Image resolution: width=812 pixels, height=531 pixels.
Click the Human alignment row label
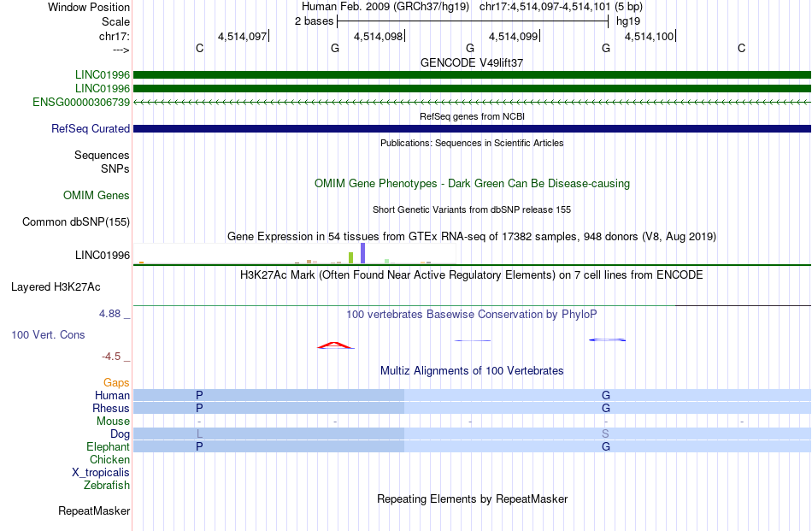pyautogui.click(x=112, y=395)
